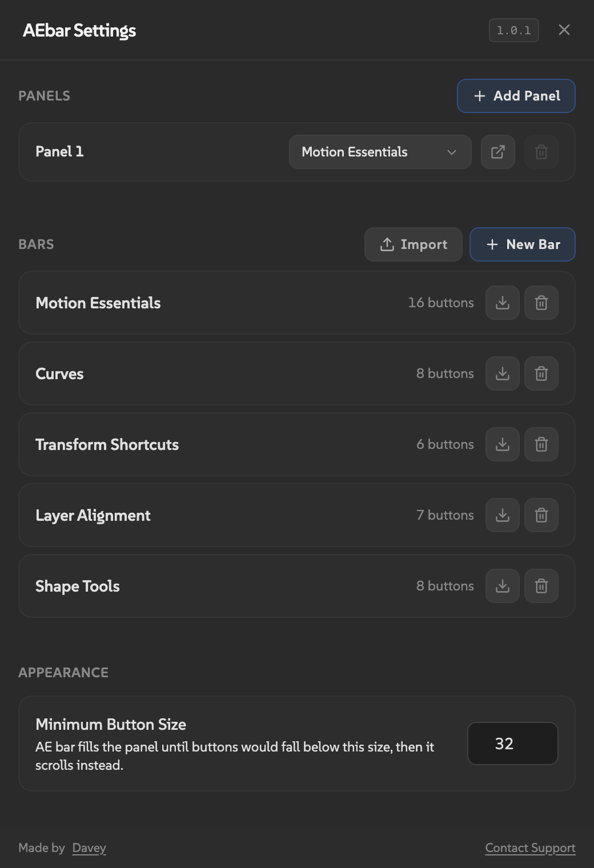Click the 1.0.1 version badge
Image resolution: width=594 pixels, height=868 pixels.
(x=512, y=30)
